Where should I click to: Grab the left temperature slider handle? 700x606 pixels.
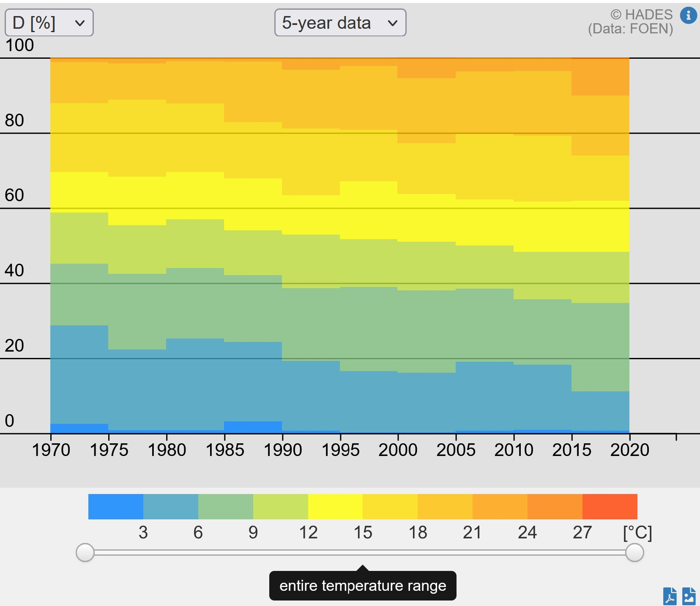pyautogui.click(x=85, y=553)
